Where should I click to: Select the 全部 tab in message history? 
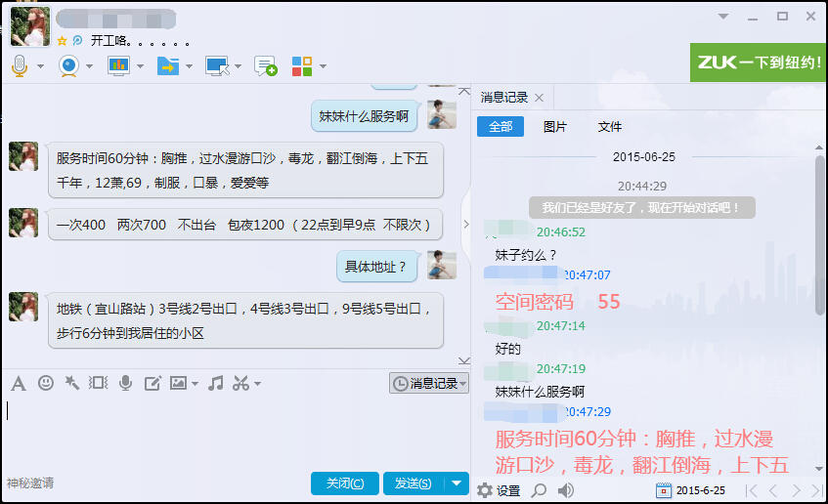tap(501, 127)
